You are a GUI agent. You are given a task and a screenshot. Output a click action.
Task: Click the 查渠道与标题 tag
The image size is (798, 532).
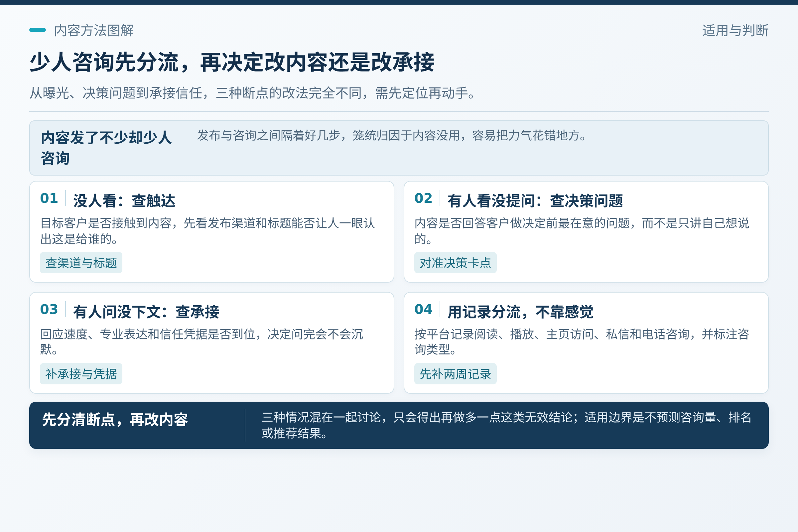tap(81, 263)
